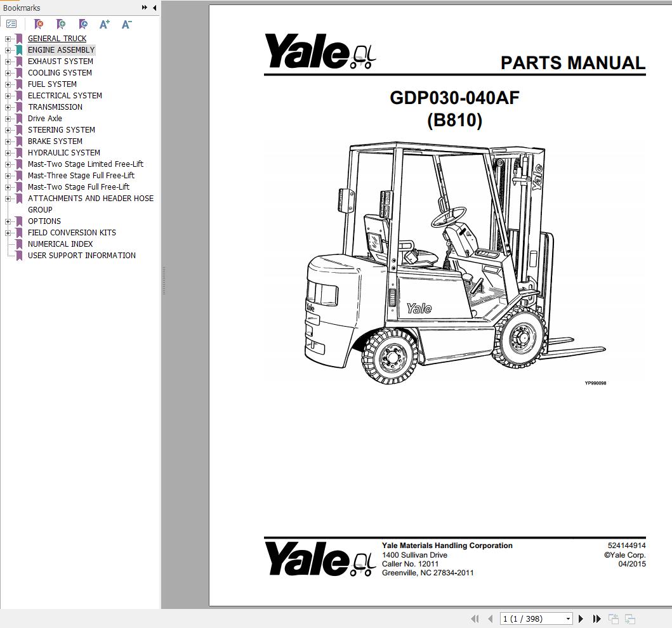Decrease bookmark text size with A- icon
Image resolution: width=672 pixels, height=628 pixels.
(126, 24)
